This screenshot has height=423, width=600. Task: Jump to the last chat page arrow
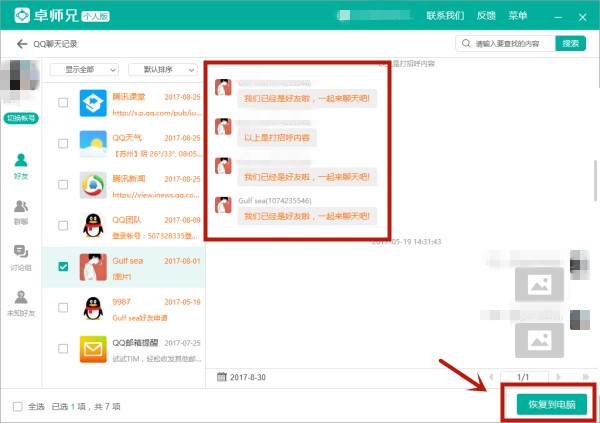tap(585, 377)
